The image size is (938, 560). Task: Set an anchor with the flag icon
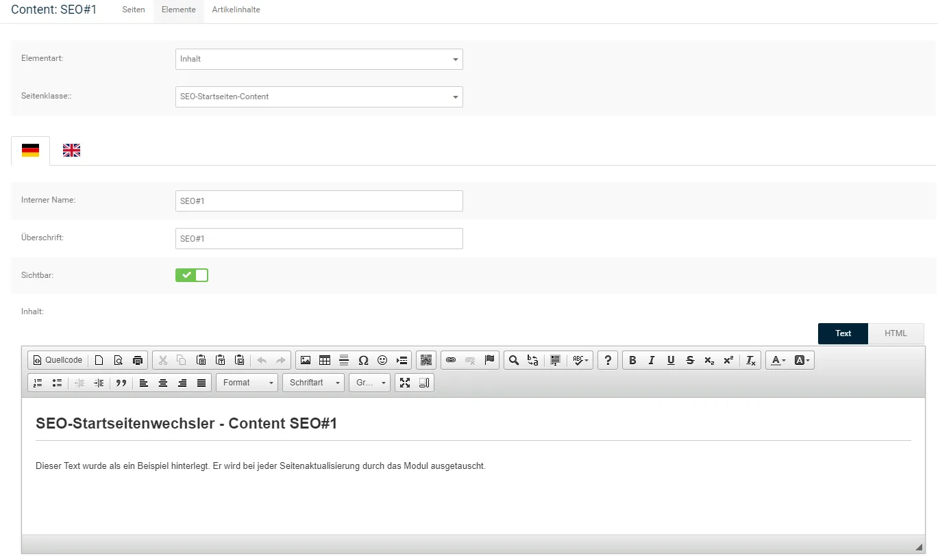(x=489, y=360)
